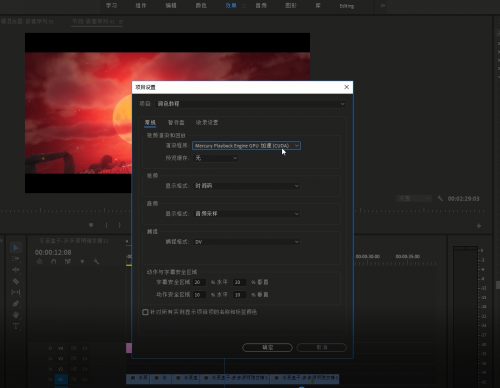Screen dimensions: 500x388
Task: Toggle the lock on track V4
Action: (x=50, y=348)
